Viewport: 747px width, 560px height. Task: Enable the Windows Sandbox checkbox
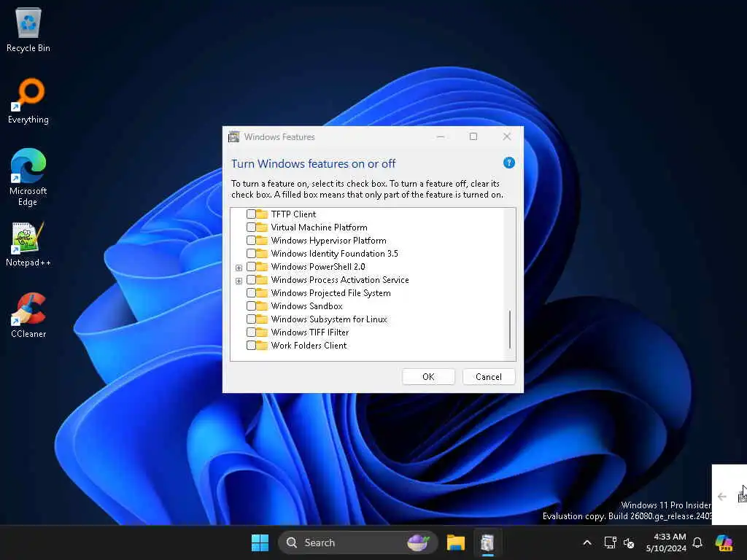click(251, 306)
